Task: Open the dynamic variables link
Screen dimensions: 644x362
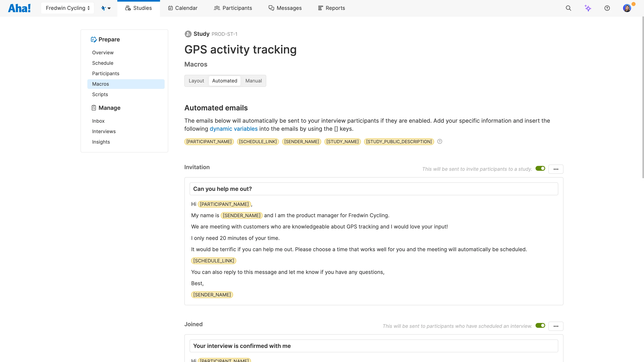Action: point(233,129)
